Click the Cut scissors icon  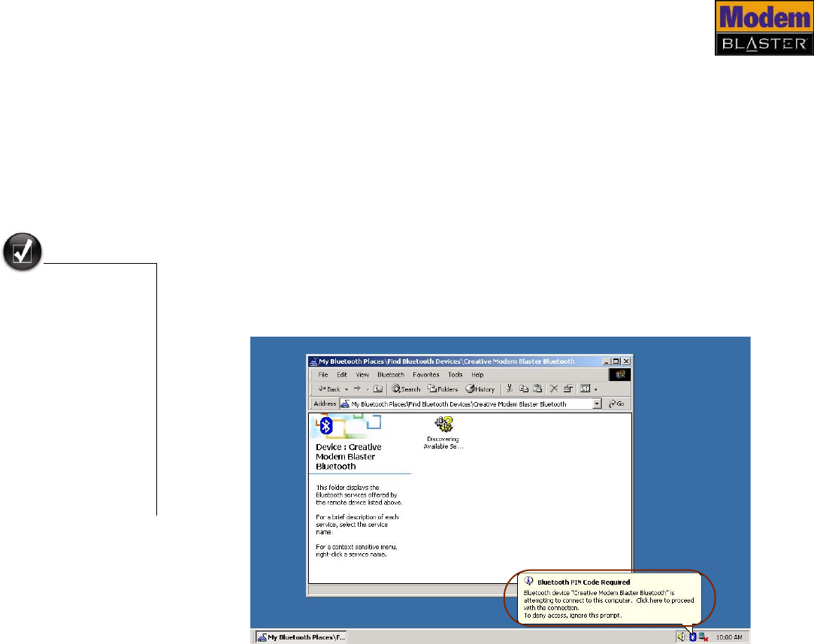pyautogui.click(x=510, y=389)
